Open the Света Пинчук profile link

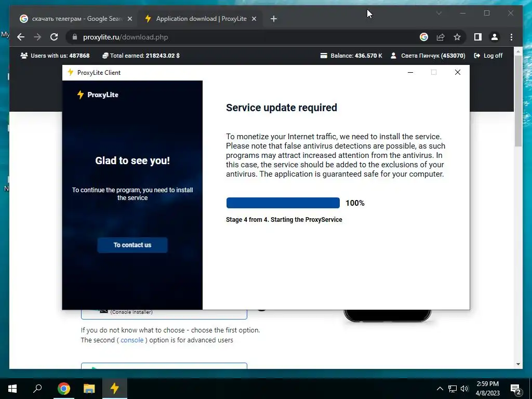(428, 56)
